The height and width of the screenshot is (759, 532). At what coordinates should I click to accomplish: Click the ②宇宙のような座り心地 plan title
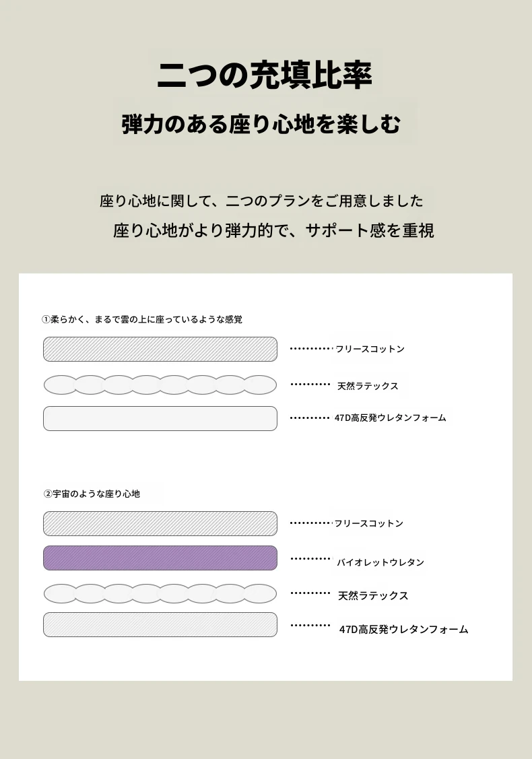tap(92, 494)
